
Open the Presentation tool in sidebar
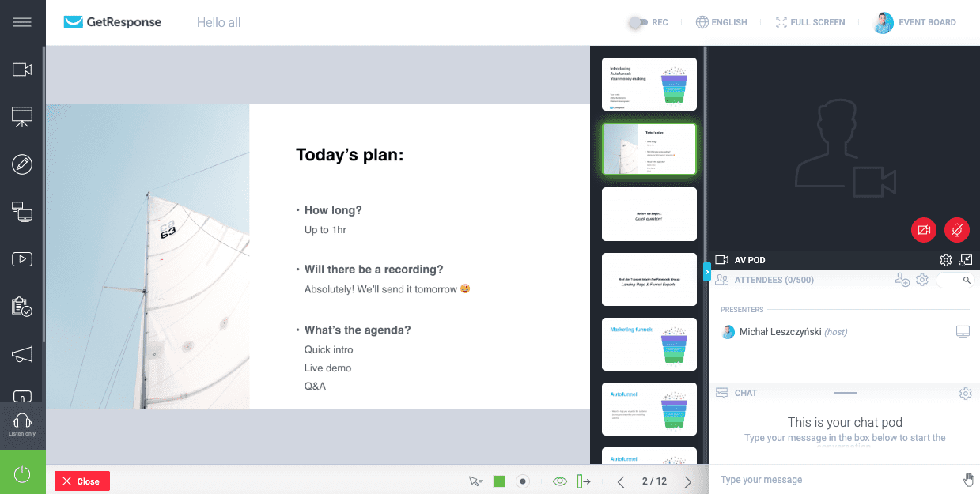[22, 117]
